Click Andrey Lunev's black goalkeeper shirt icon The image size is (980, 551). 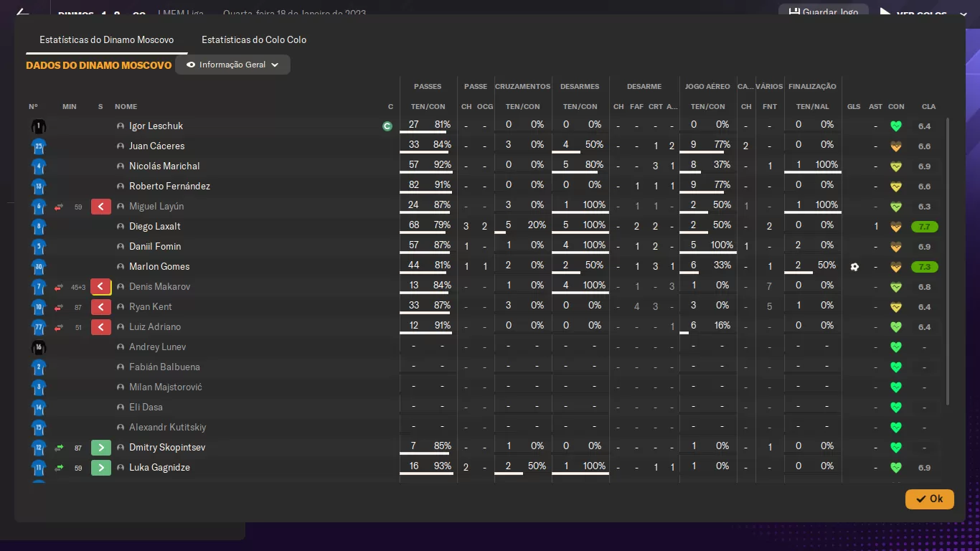(x=39, y=347)
